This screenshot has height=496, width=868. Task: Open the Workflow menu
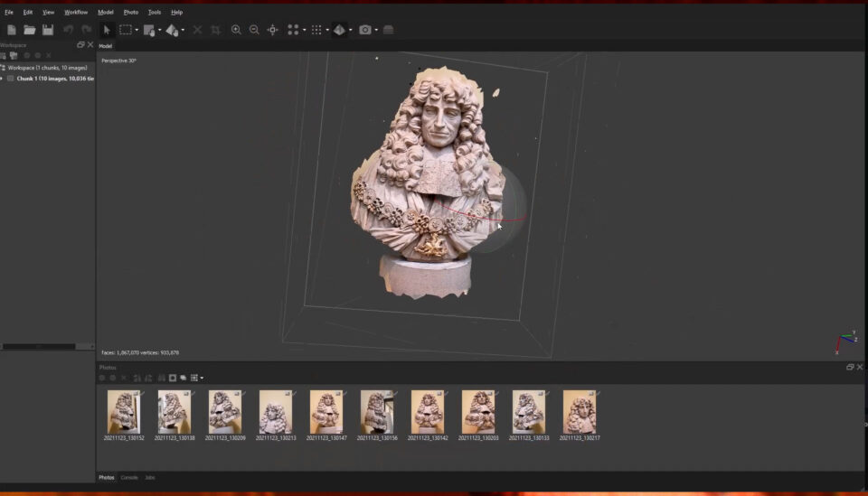pos(76,12)
